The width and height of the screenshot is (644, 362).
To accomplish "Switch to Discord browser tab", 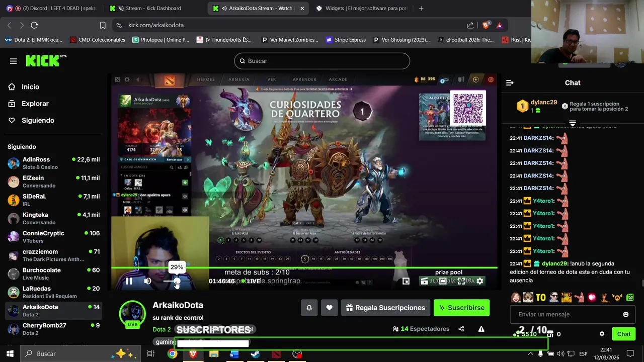I will (53, 8).
